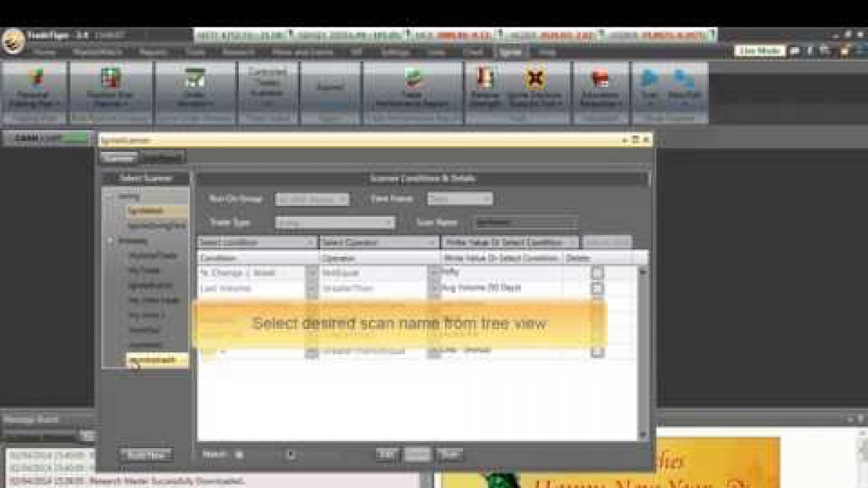Viewport: 868px width, 488px height.
Task: Switch to the Settings ribbon tab
Action: tap(395, 52)
